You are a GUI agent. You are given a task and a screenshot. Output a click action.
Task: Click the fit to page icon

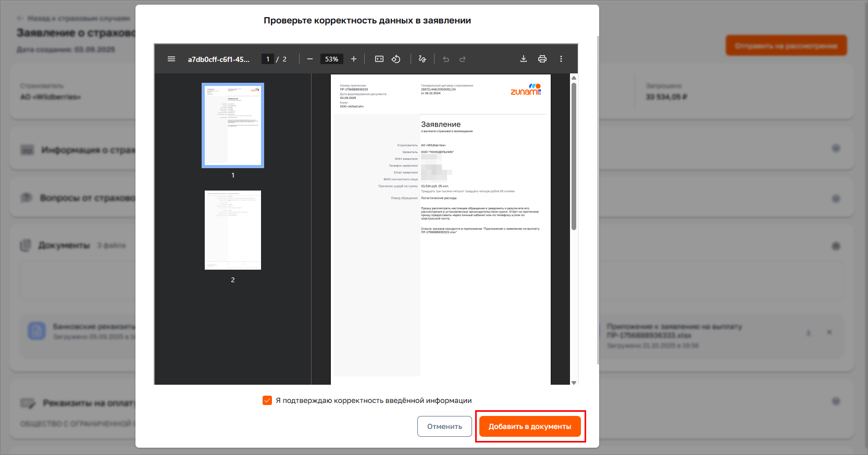379,59
